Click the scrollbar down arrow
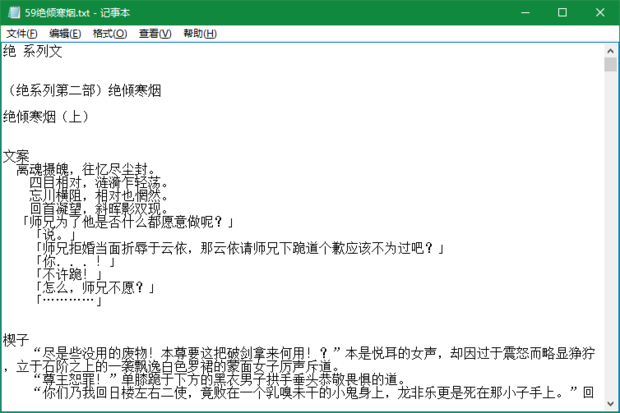620x413 pixels. point(610,405)
